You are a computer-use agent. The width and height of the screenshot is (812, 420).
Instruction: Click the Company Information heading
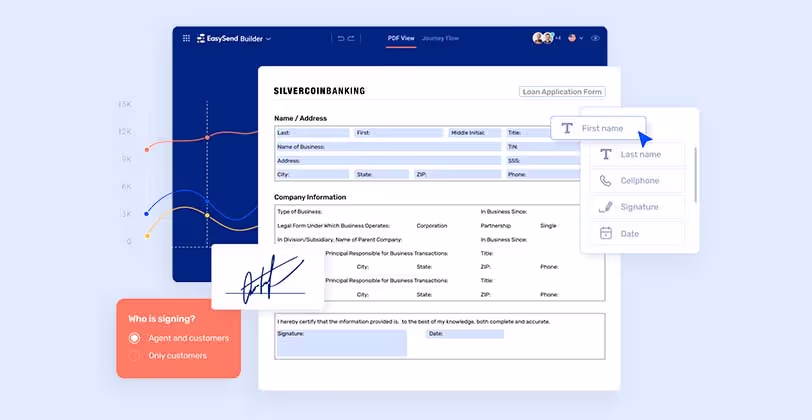coord(310,197)
